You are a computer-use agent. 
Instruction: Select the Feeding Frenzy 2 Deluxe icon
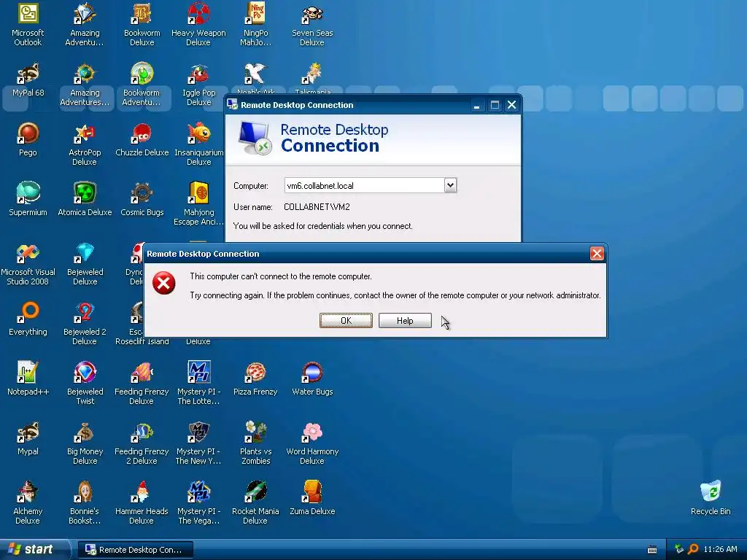pos(142,443)
